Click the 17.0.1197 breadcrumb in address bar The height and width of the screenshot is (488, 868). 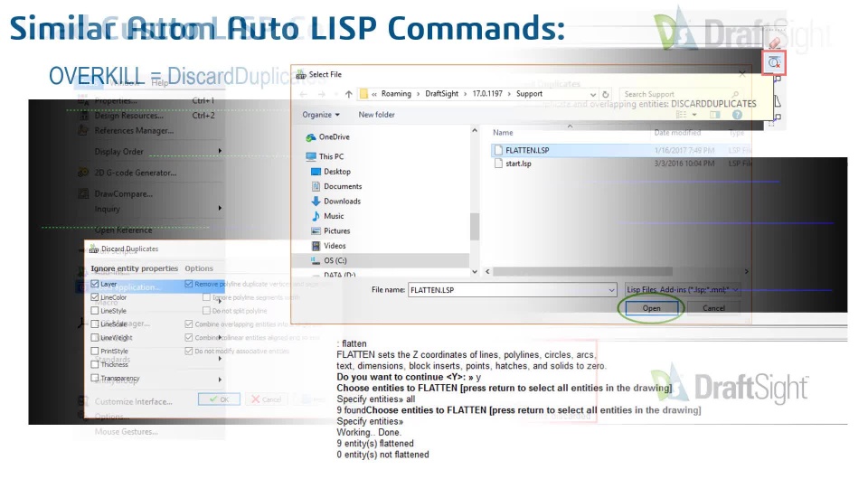point(487,94)
